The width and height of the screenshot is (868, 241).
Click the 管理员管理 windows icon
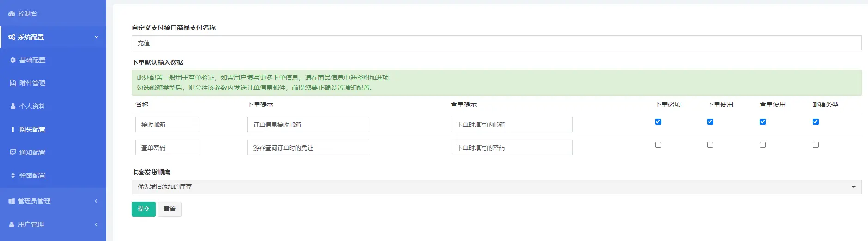(12, 201)
